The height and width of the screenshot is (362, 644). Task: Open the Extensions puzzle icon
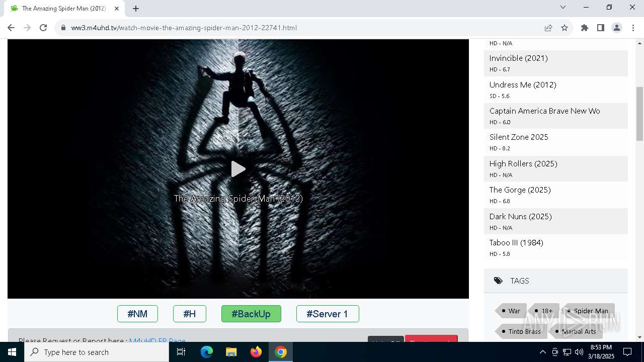click(585, 28)
